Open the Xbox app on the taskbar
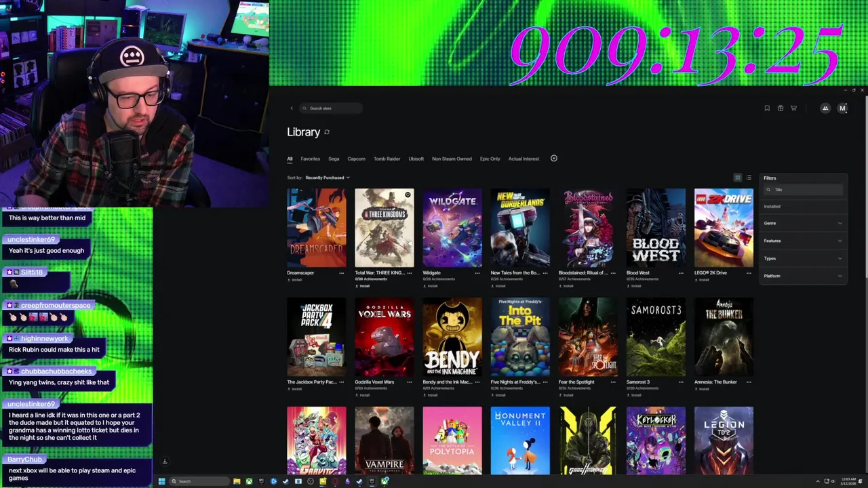868x488 pixels. click(x=249, y=481)
